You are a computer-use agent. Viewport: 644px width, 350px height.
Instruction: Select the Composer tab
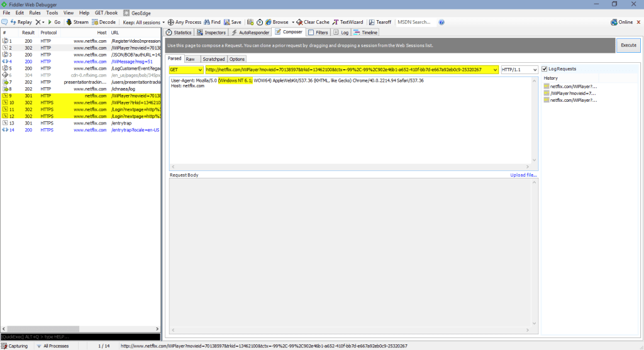pyautogui.click(x=288, y=32)
